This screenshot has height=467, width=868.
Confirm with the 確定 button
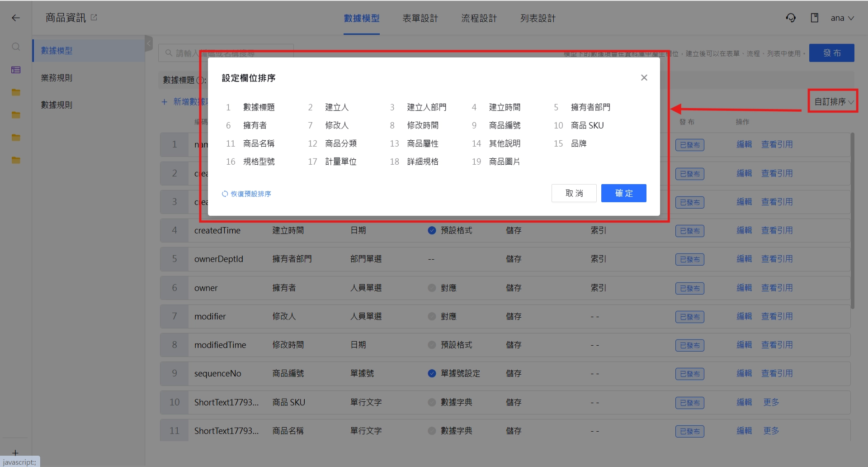(624, 193)
